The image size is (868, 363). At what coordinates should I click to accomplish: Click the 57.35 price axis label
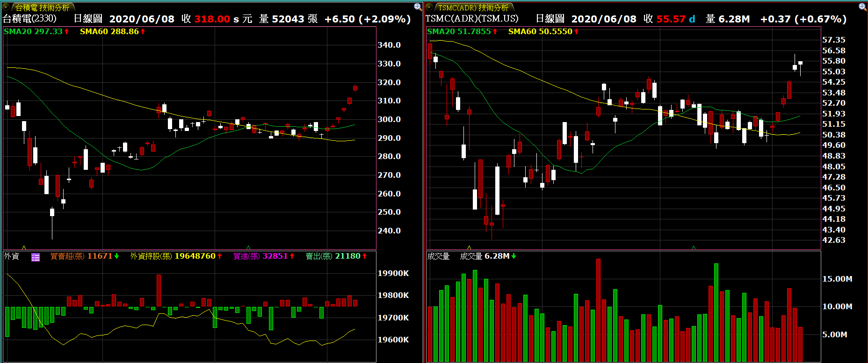(834, 40)
